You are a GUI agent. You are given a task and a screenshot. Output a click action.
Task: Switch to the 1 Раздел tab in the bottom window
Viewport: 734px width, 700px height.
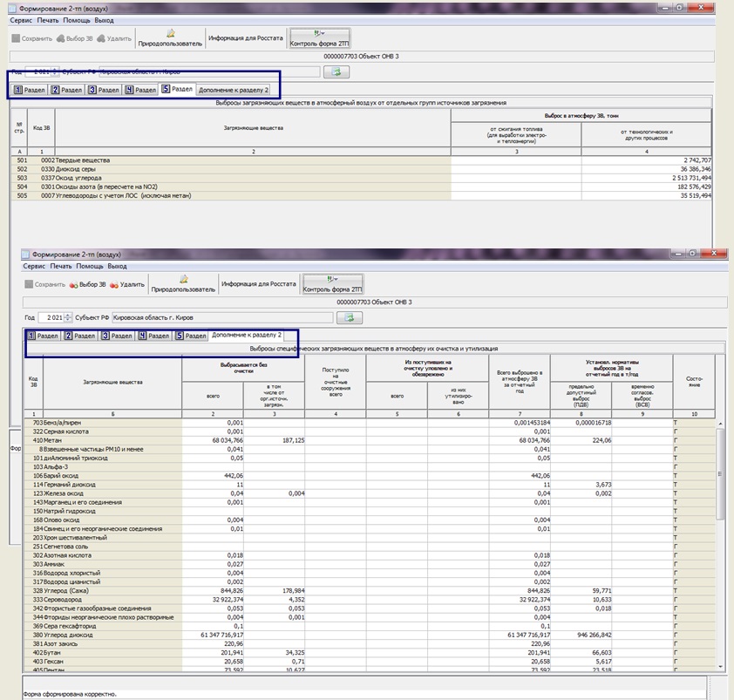[x=43, y=336]
